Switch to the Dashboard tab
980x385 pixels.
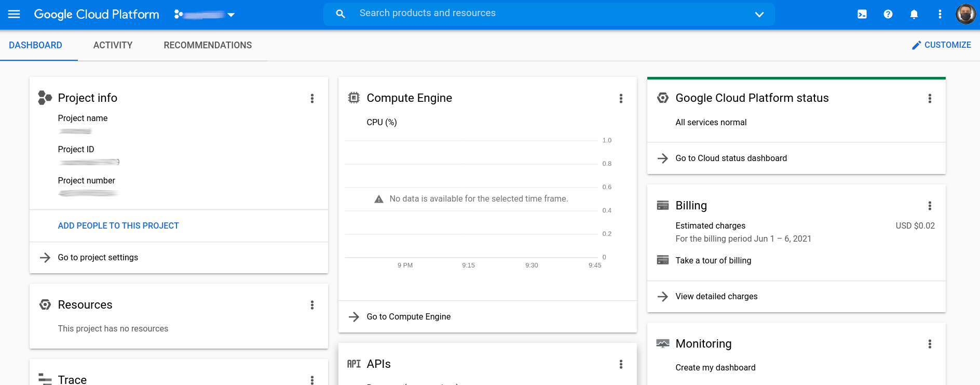click(35, 45)
